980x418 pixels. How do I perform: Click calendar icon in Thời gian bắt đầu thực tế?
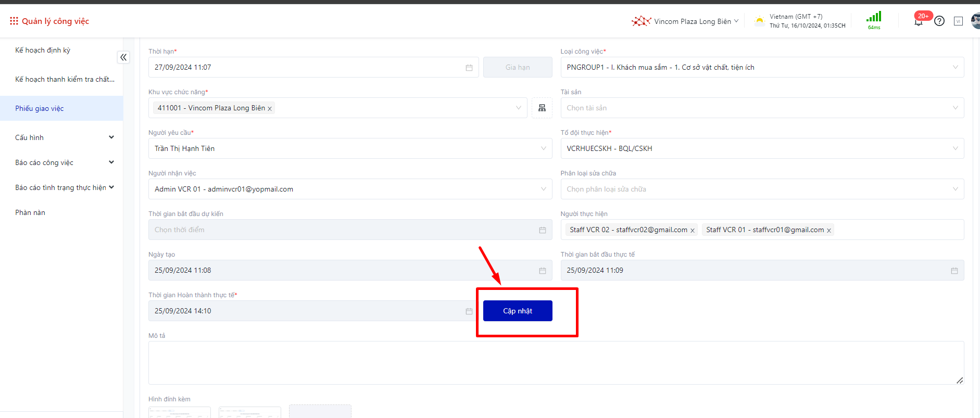tap(954, 271)
